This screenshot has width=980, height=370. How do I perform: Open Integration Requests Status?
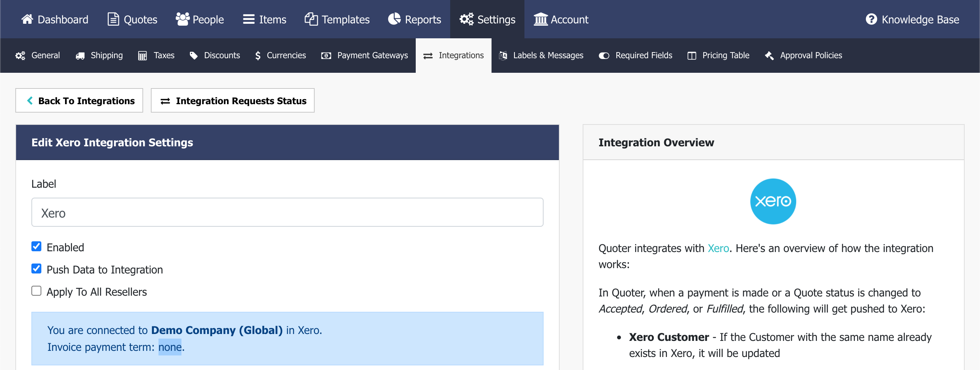[233, 100]
